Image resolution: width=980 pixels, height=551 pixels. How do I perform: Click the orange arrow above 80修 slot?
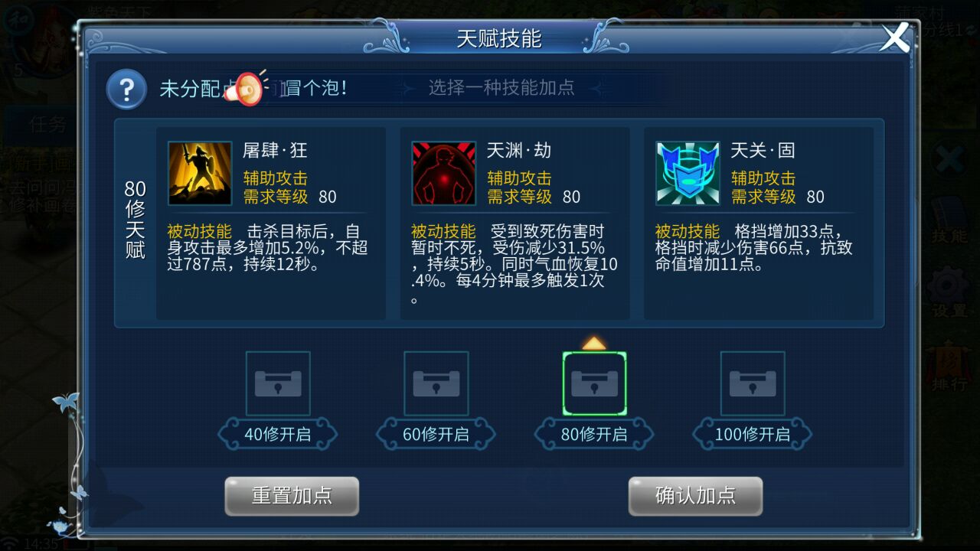coord(594,343)
